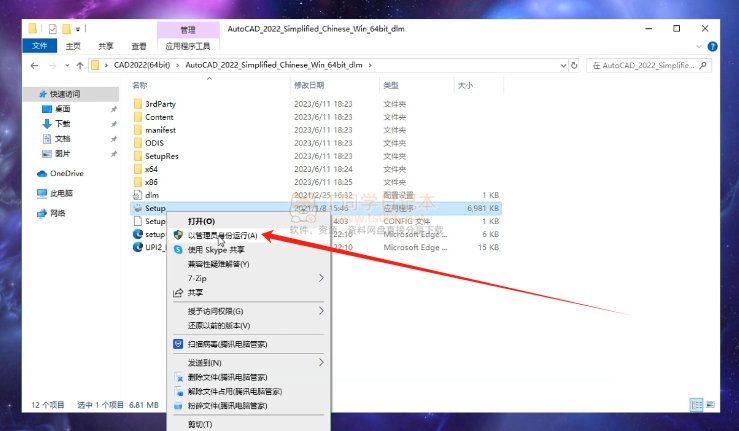This screenshot has height=431, width=739.
Task: Click the back navigation arrow
Action: [34, 66]
